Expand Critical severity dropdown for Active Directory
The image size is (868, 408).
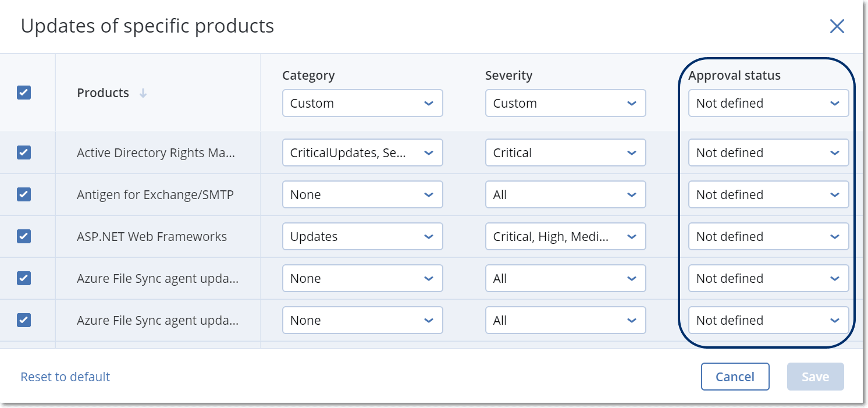pyautogui.click(x=565, y=152)
